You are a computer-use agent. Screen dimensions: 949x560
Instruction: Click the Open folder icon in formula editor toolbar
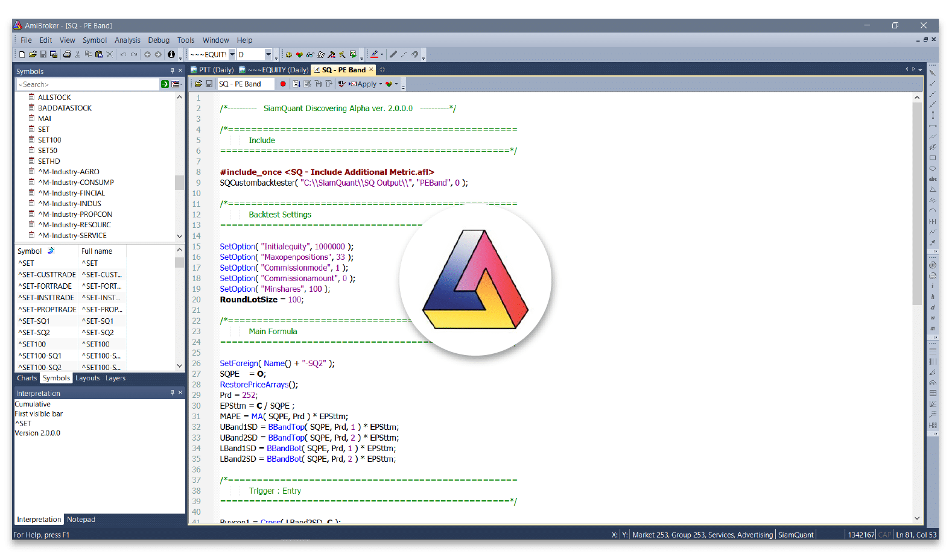click(198, 84)
